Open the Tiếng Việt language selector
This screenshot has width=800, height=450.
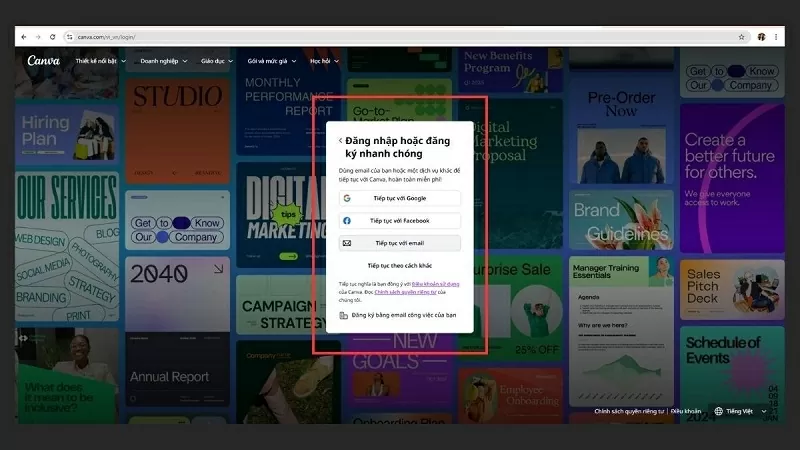tap(741, 411)
